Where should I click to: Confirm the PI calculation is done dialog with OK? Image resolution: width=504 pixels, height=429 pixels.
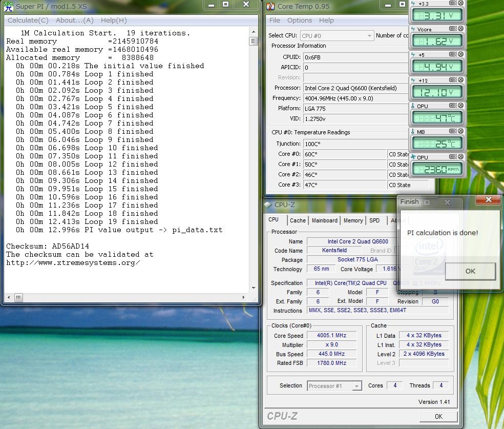470,271
